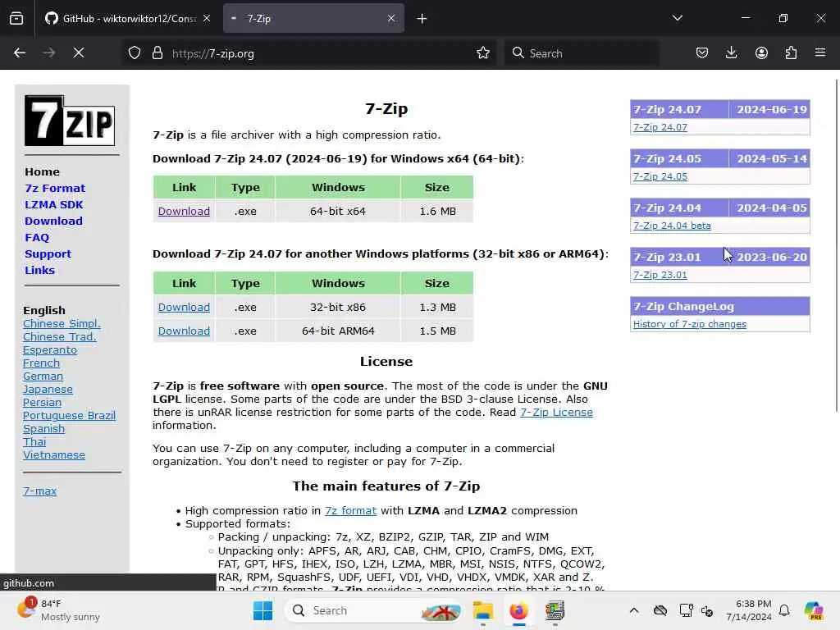The height and width of the screenshot is (630, 840).
Task: Click the padlock site information icon
Action: (x=157, y=53)
